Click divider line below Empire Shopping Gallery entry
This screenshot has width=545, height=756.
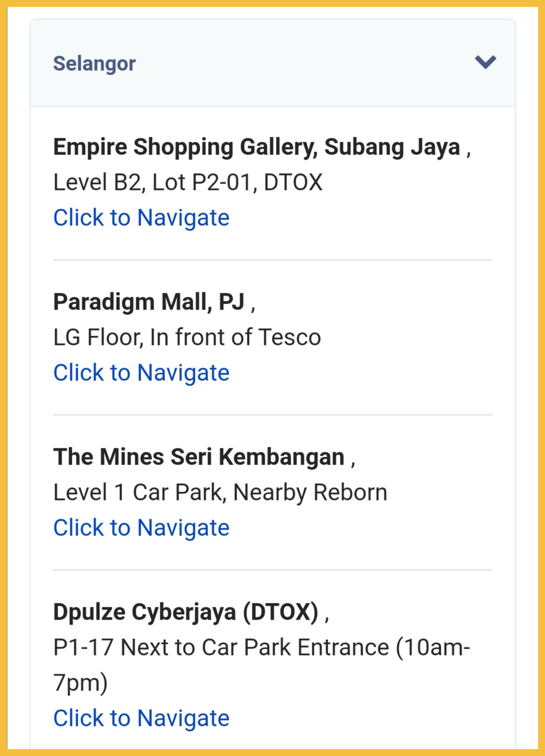pyautogui.click(x=272, y=260)
